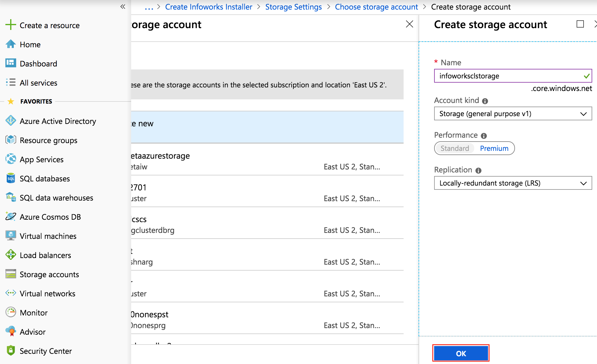Click the Resource groups cube icon
Viewport: 597px width, 364px height.
coord(11,140)
